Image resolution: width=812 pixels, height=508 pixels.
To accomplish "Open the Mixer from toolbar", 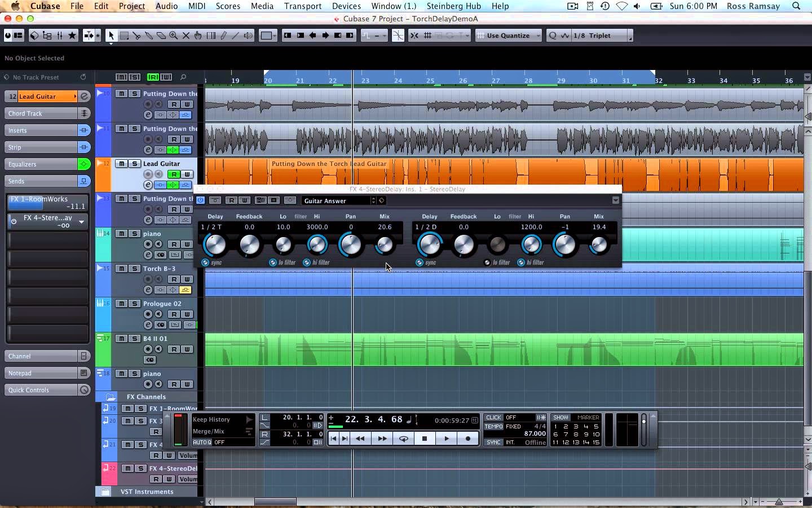I will tap(60, 36).
